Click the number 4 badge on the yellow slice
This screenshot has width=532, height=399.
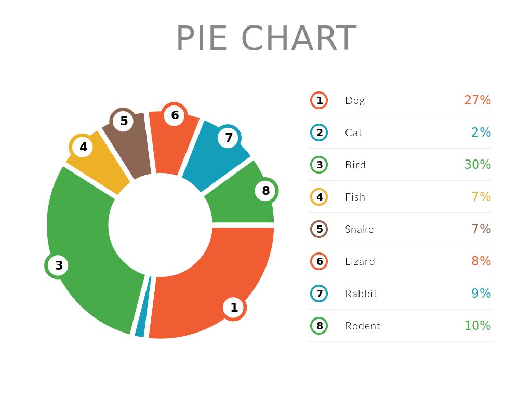coord(83,148)
